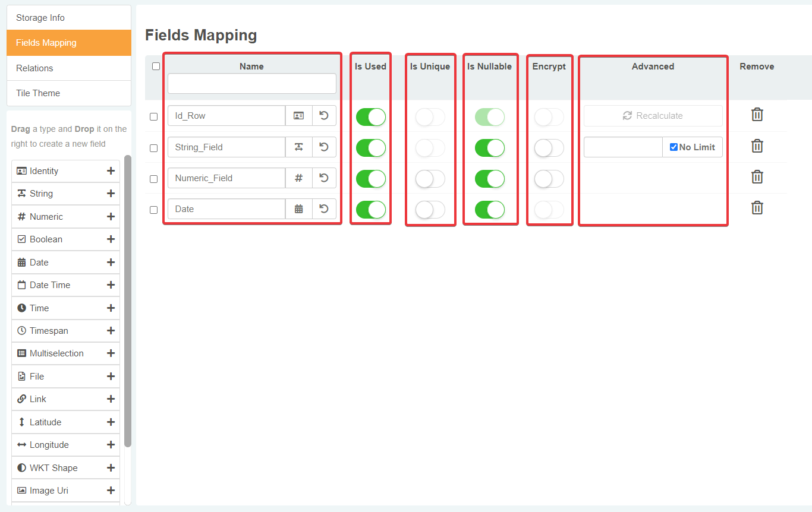Viewport: 812px width, 512px height.
Task: Open the Storage Info tab
Action: (69, 18)
